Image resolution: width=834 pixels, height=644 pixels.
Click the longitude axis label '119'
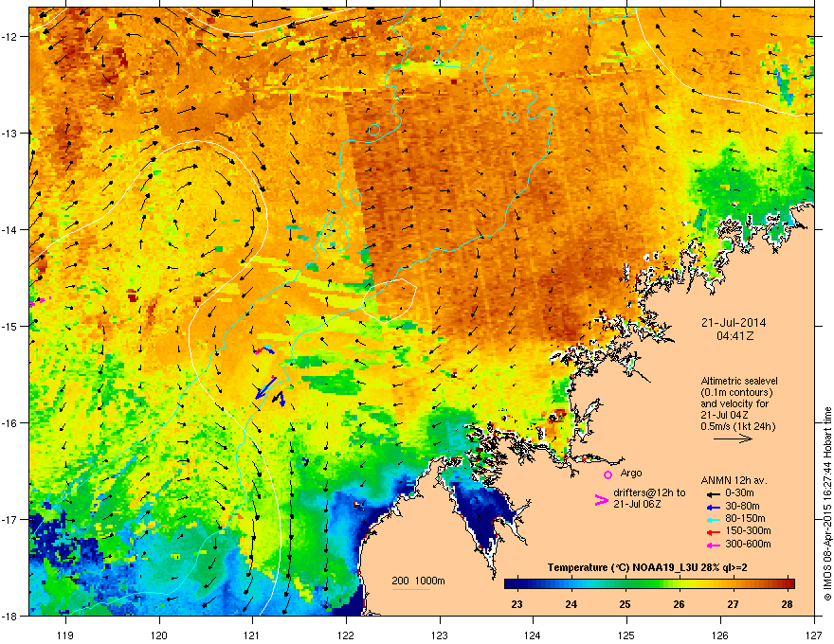[65, 635]
